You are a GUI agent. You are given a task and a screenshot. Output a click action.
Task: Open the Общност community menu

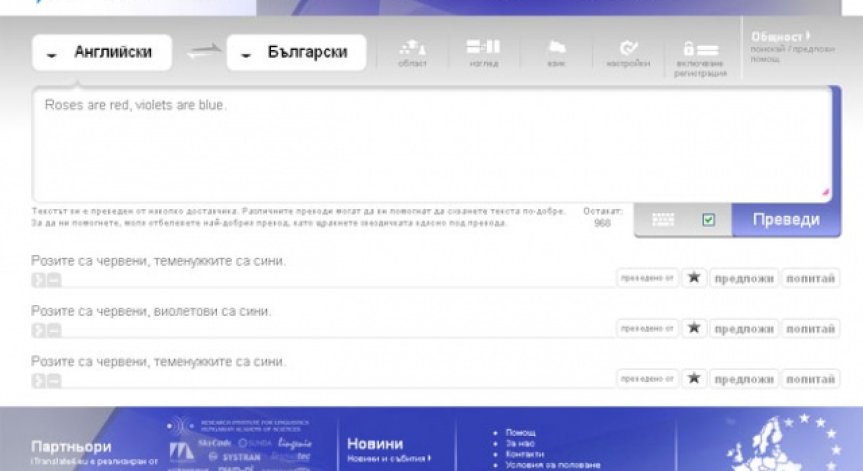tap(780, 36)
